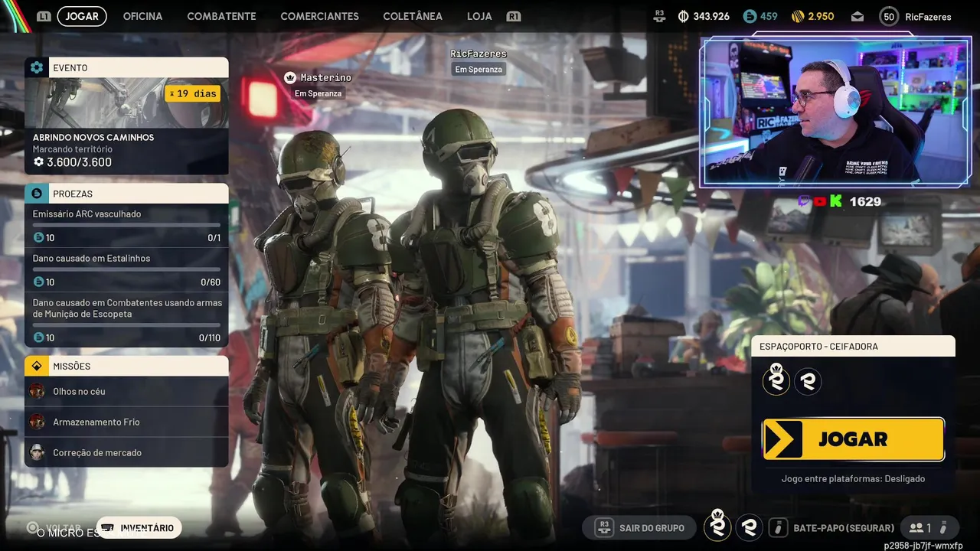The width and height of the screenshot is (980, 551).
Task: Click SAIR DO GRUPO to leave the group
Action: point(639,528)
